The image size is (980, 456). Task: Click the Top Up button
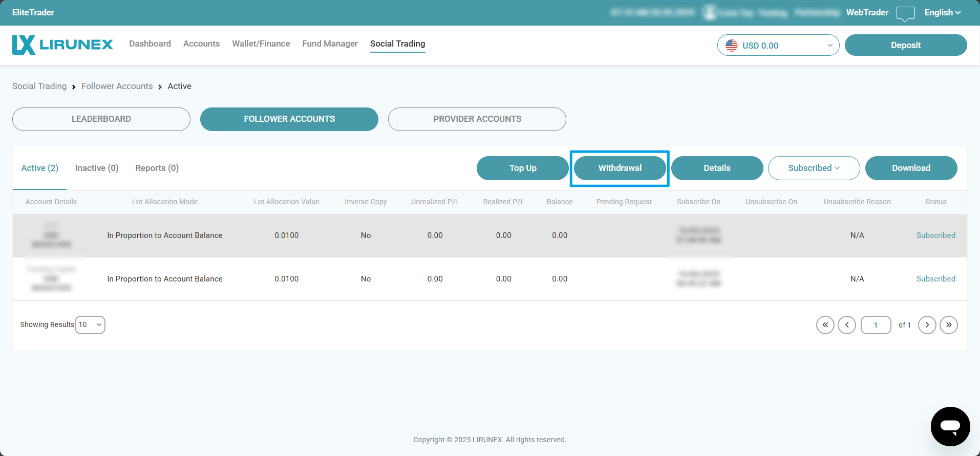coord(522,168)
